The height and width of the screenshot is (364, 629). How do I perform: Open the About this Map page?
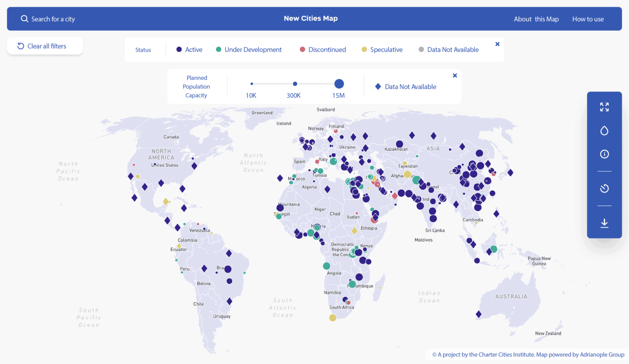coord(536,19)
